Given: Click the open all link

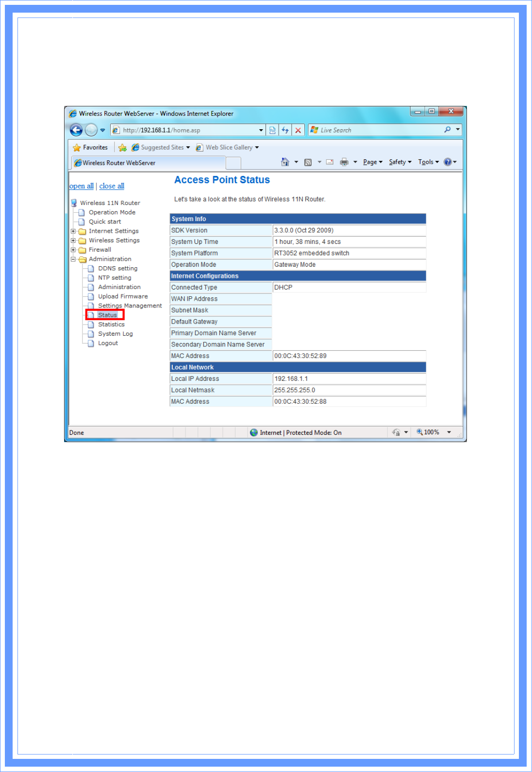Looking at the screenshot, I should point(82,186).
